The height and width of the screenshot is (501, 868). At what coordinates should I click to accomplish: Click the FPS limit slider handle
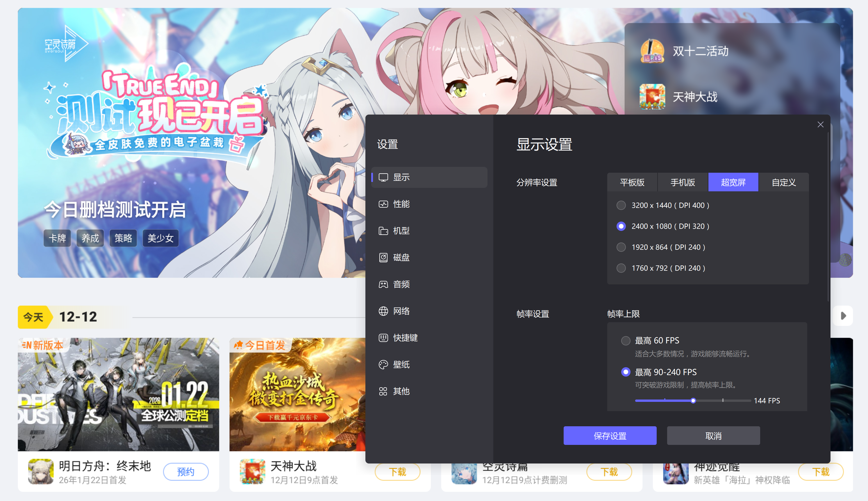click(693, 400)
